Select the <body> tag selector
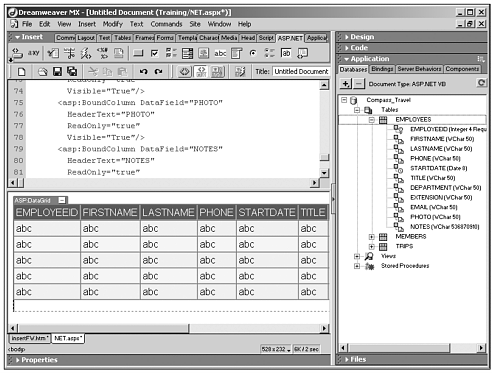The image size is (495, 373). tap(17, 349)
